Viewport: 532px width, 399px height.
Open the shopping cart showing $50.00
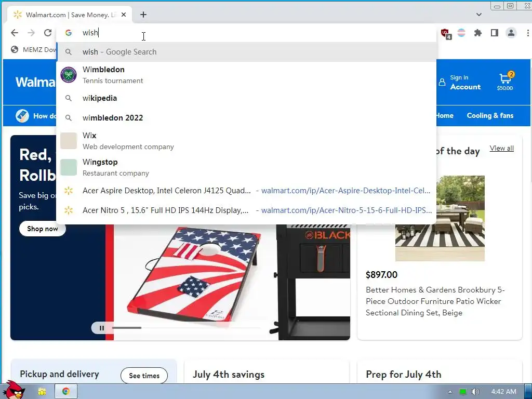[x=505, y=82]
